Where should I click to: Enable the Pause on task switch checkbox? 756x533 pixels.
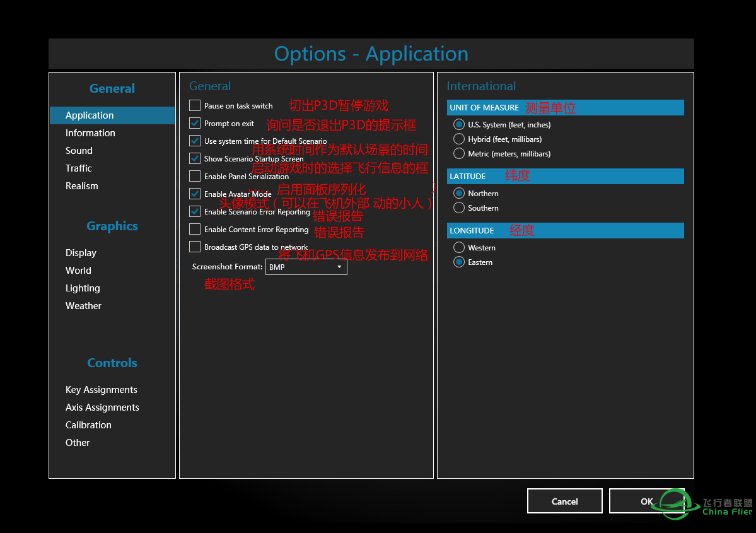pyautogui.click(x=195, y=105)
